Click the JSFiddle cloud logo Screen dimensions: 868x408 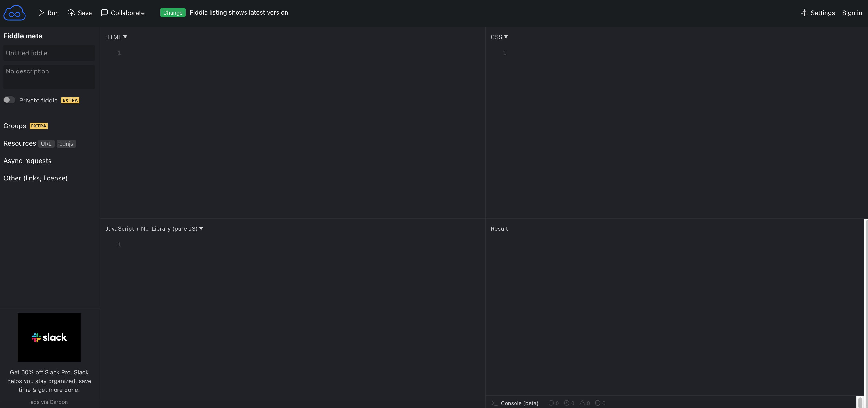(15, 13)
